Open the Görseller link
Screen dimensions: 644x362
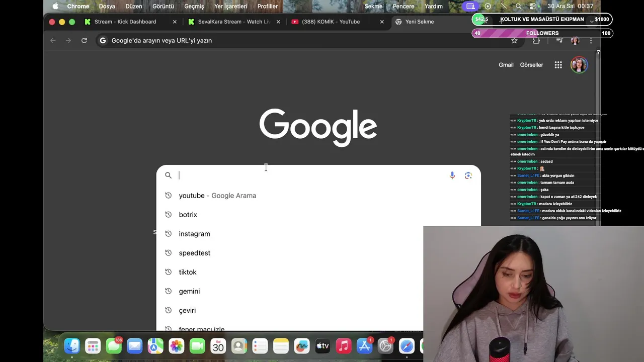(531, 65)
